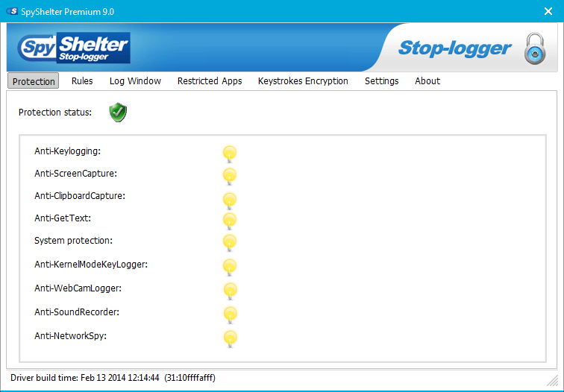Click the Protection status label
This screenshot has width=564, height=392.
[55, 113]
